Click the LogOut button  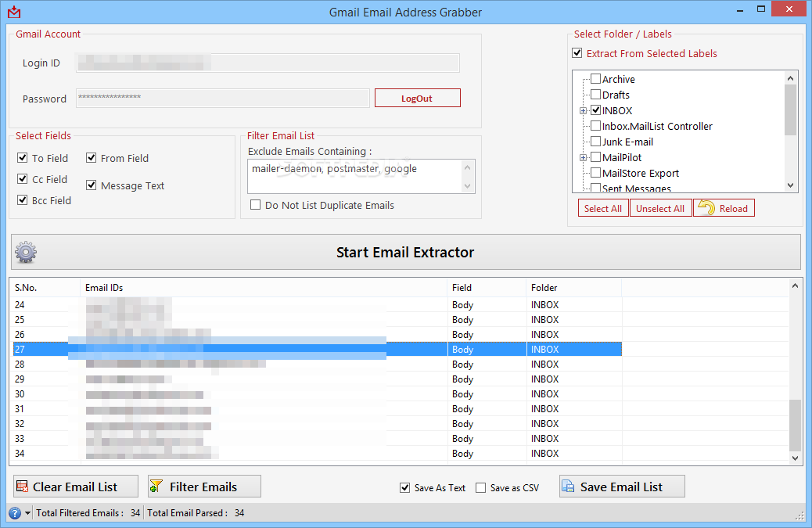coord(418,98)
